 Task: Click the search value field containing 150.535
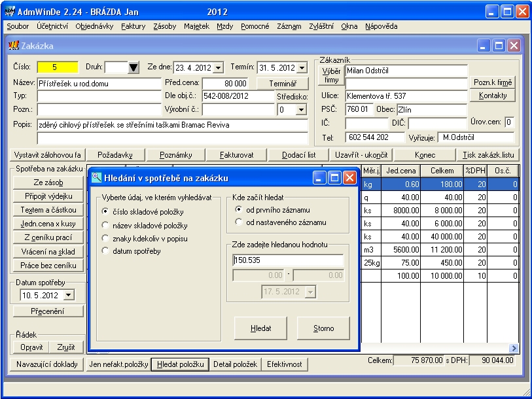pyautogui.click(x=288, y=260)
